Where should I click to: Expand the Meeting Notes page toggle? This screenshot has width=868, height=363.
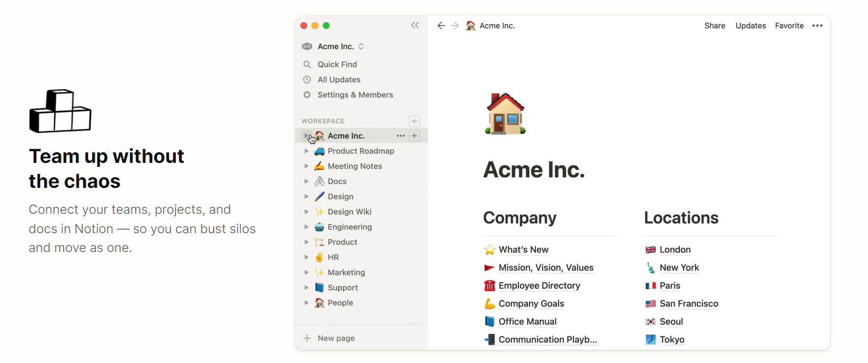click(306, 166)
